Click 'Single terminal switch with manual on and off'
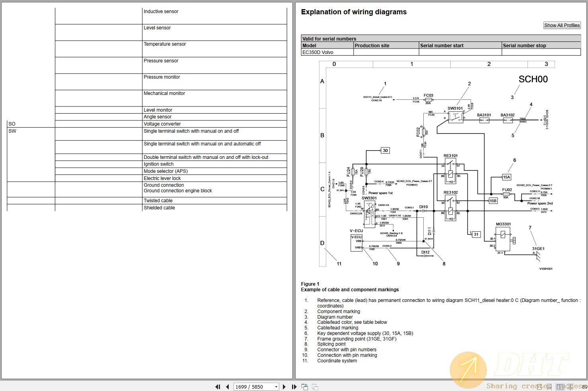 [x=191, y=131]
